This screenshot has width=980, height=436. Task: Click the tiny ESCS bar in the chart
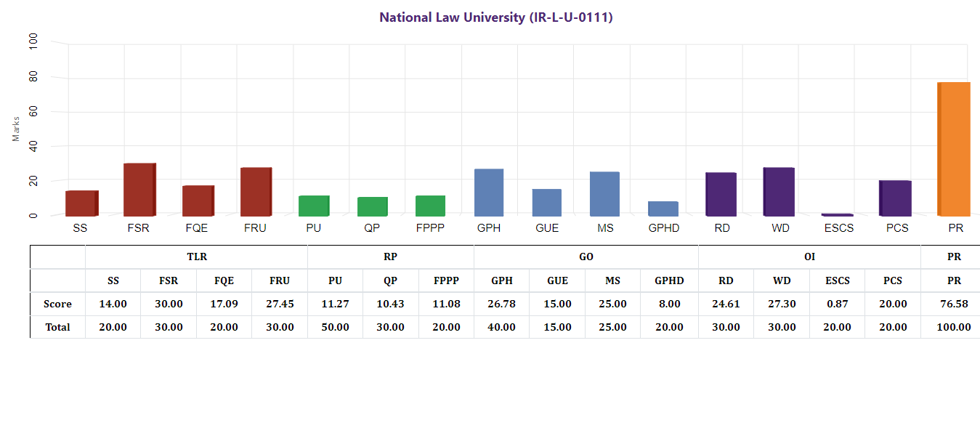point(837,214)
